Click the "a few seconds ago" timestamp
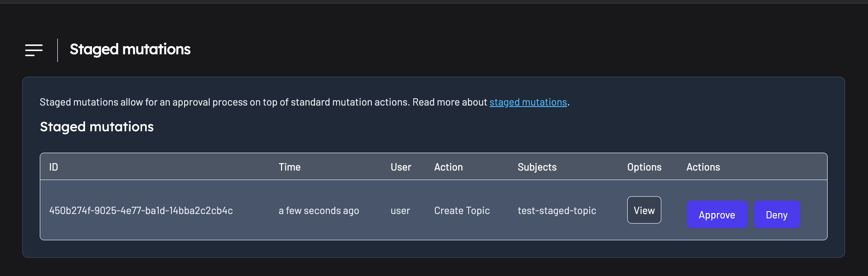Viewport: 868px width, 276px height. click(319, 211)
